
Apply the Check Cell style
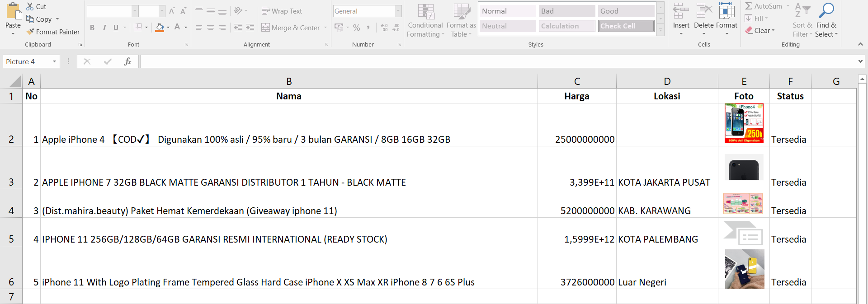click(626, 26)
